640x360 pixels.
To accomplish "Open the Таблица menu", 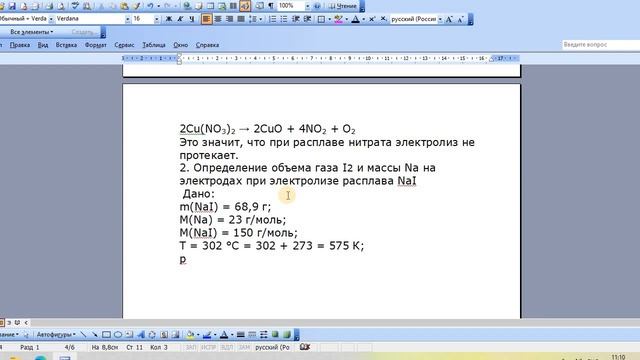I will (154, 45).
